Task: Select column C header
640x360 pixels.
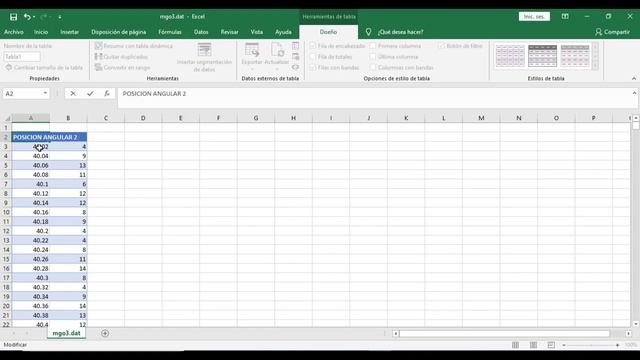Action: pos(106,118)
